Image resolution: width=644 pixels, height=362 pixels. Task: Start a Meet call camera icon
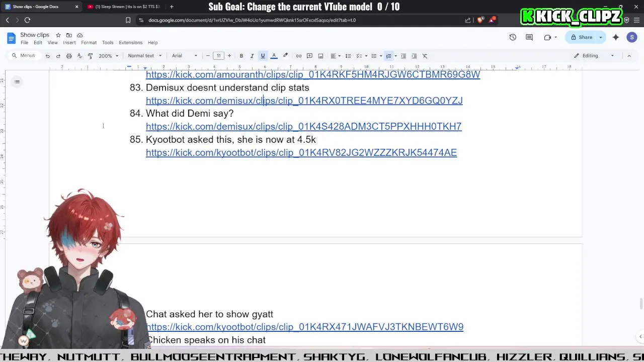point(547,37)
